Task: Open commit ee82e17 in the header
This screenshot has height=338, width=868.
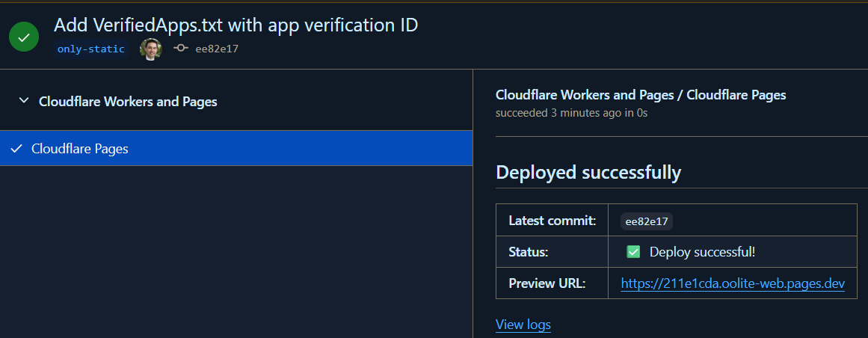Action: pos(217,49)
